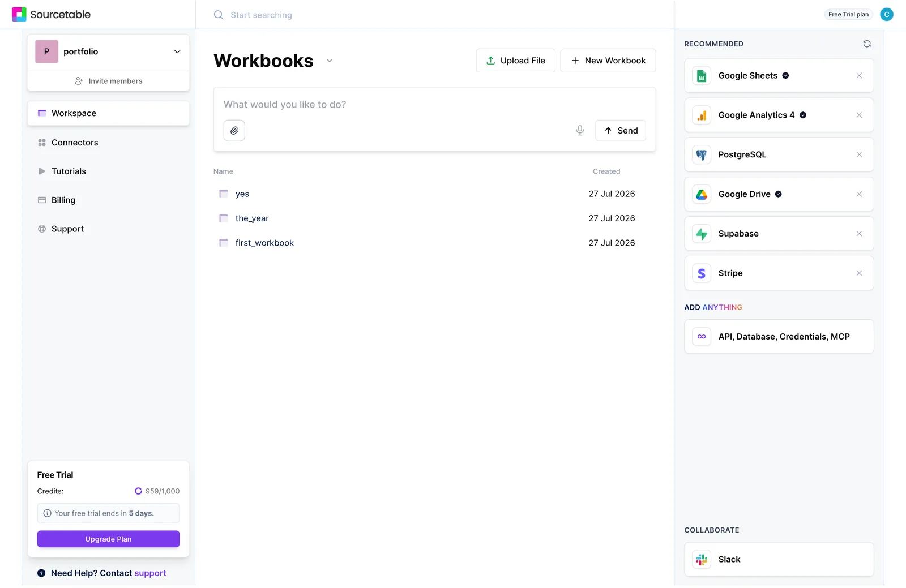Click the Google Sheets connector icon
Image resolution: width=906 pixels, height=588 pixels.
(702, 76)
